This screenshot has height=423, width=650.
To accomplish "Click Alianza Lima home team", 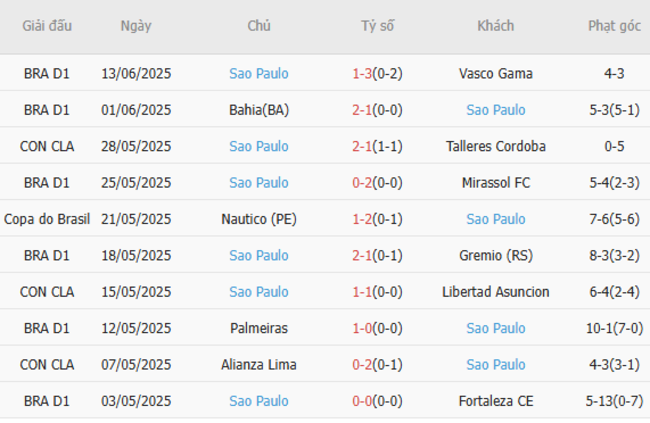I will [x=259, y=364].
